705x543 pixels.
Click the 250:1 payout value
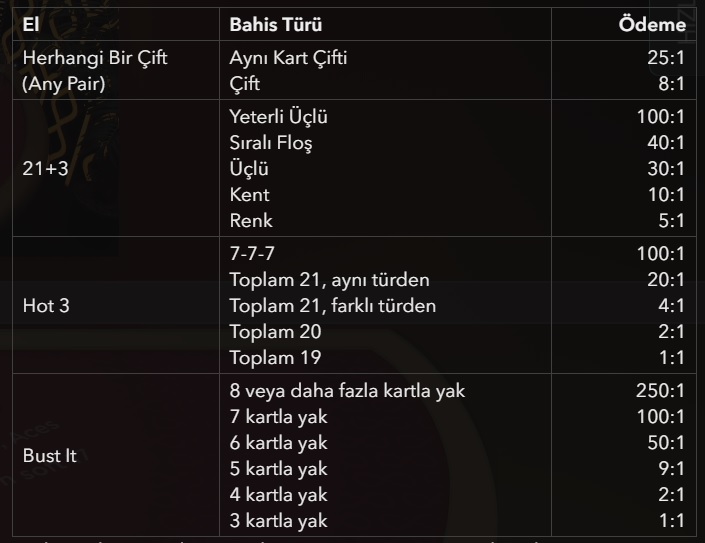click(x=660, y=391)
